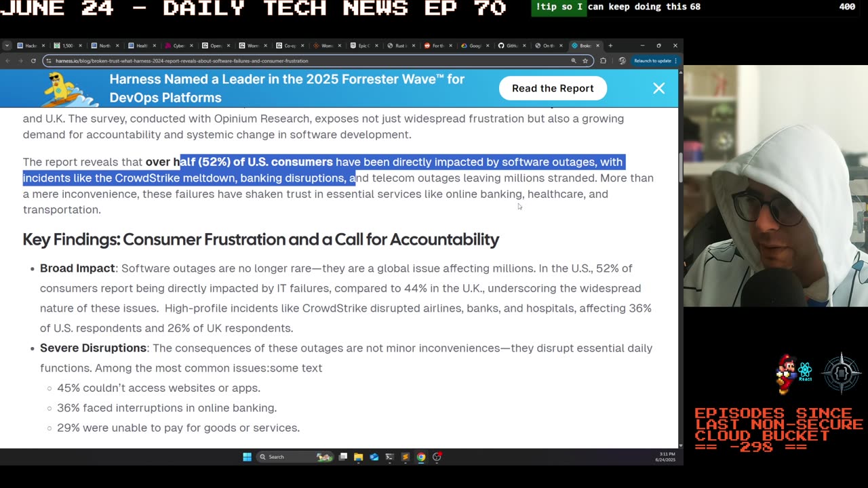
Task: Open the tab search dropdown arrow
Action: pos(7,45)
